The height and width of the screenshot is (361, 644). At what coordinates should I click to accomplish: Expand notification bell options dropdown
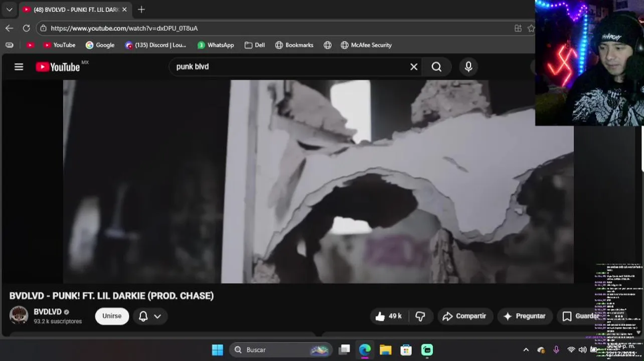coord(157,316)
